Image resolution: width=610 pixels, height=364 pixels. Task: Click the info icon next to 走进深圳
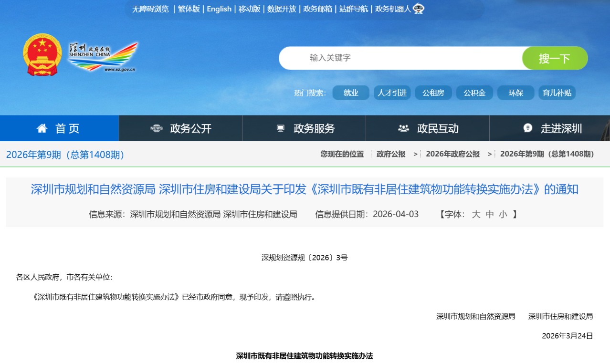coord(527,128)
